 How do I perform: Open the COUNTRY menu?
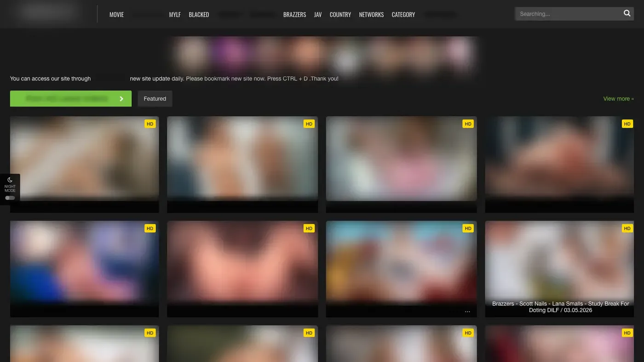(340, 15)
